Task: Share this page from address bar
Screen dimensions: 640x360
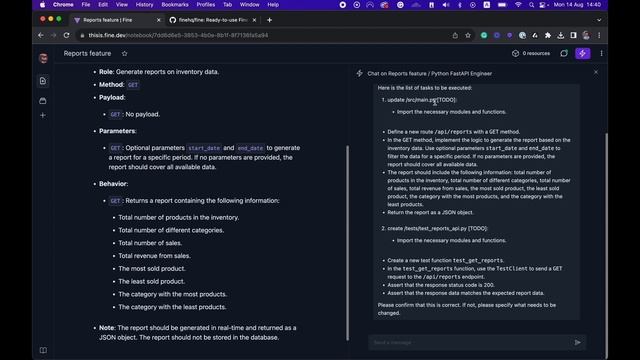Action: pos(455,36)
